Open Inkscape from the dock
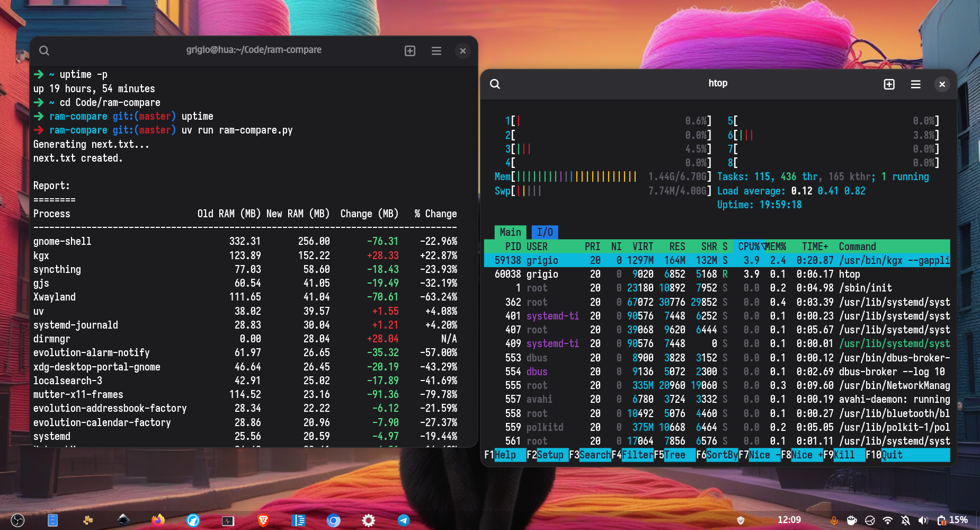Viewport: 980px width, 530px height. pos(123,520)
